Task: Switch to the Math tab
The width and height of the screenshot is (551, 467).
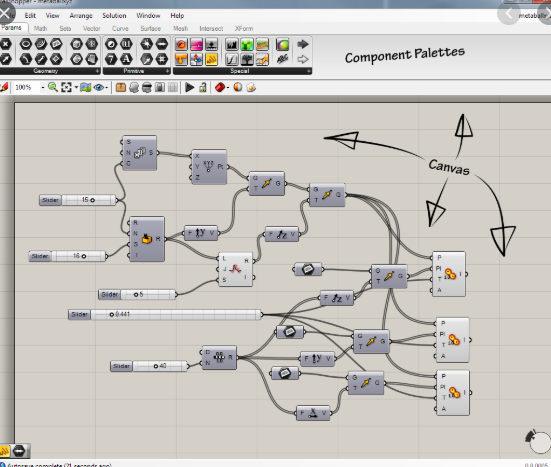Action: 40,28
